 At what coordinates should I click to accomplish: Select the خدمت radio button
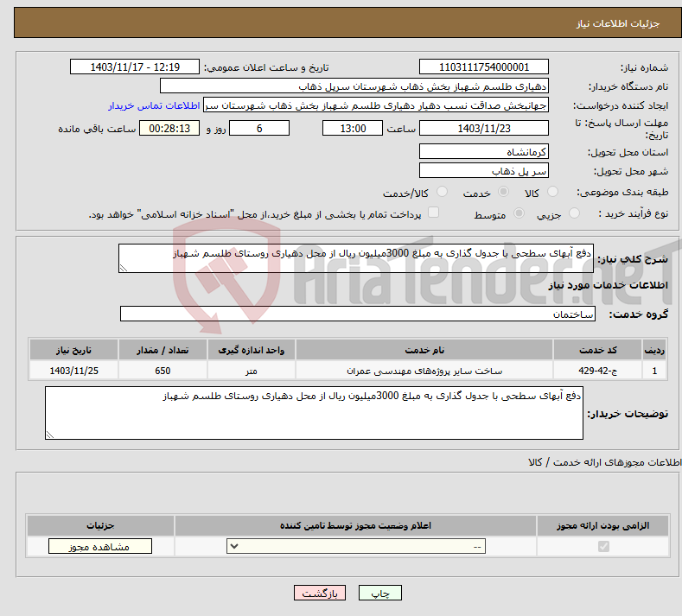[x=503, y=192]
